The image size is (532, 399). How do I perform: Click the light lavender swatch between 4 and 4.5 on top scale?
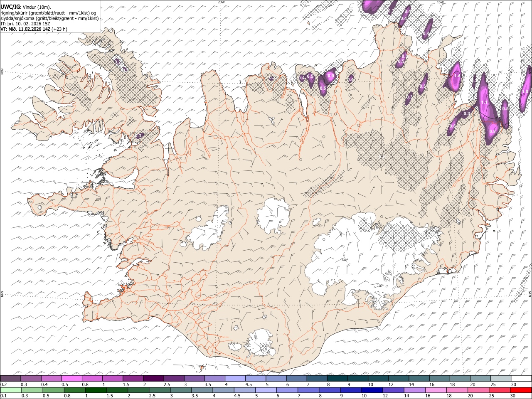click(234, 378)
